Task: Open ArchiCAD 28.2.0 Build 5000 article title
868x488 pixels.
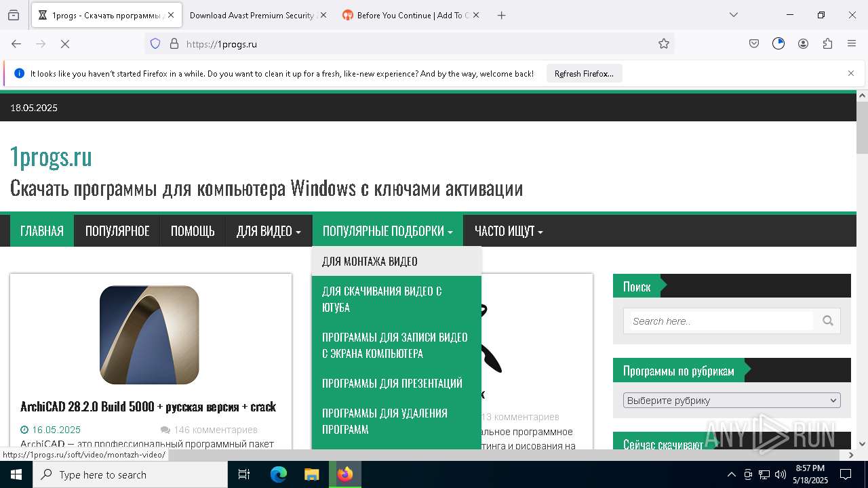Action: tap(148, 407)
